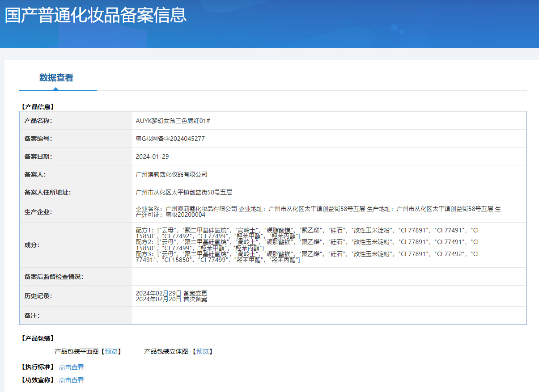Preview 产品包装平面图 via 预览 link
Viewport: 539px width, 392px height.
point(111,351)
